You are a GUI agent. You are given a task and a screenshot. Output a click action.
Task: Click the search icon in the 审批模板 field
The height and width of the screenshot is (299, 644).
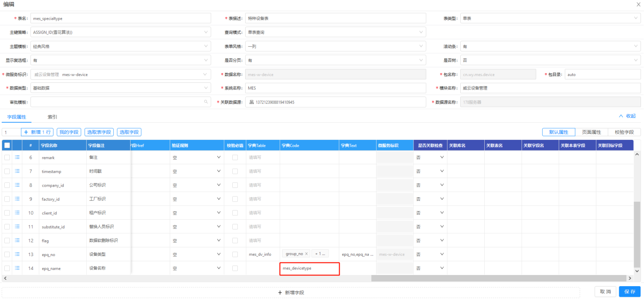(206, 102)
